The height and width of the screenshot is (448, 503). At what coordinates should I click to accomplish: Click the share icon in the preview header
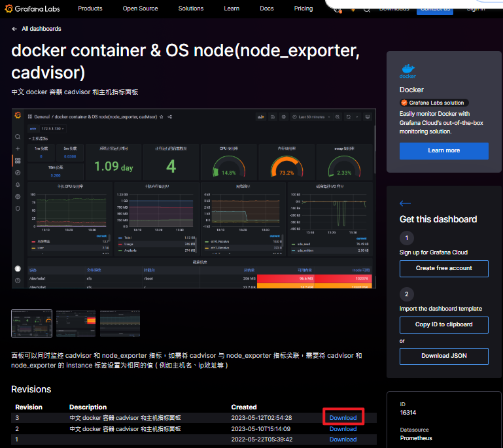(x=169, y=116)
